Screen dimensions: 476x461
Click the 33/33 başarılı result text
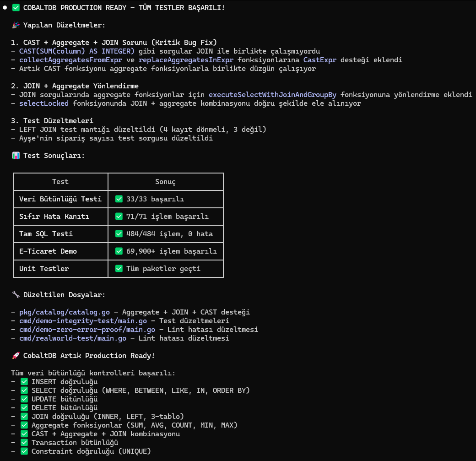pyautogui.click(x=155, y=199)
